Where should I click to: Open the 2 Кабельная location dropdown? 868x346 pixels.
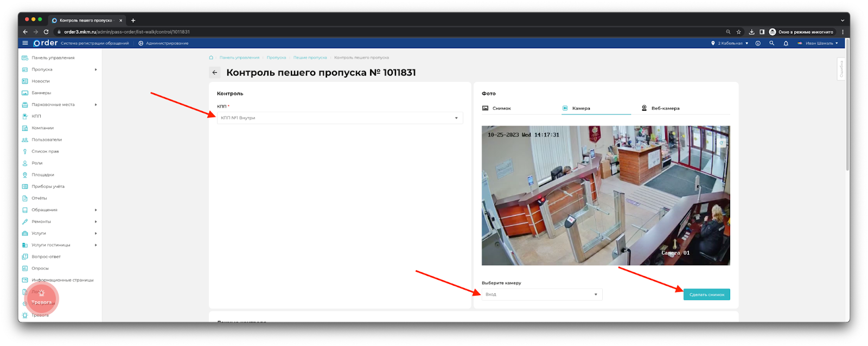pyautogui.click(x=730, y=43)
